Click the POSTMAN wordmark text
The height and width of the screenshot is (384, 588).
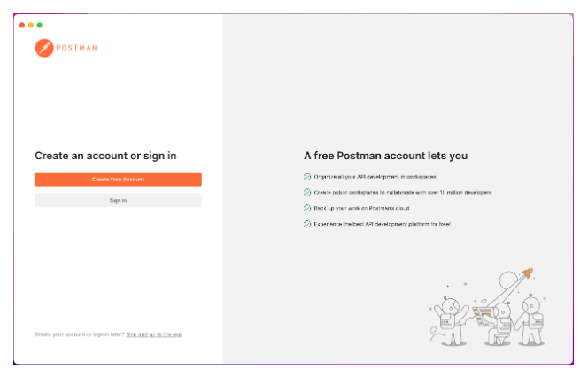coord(77,48)
